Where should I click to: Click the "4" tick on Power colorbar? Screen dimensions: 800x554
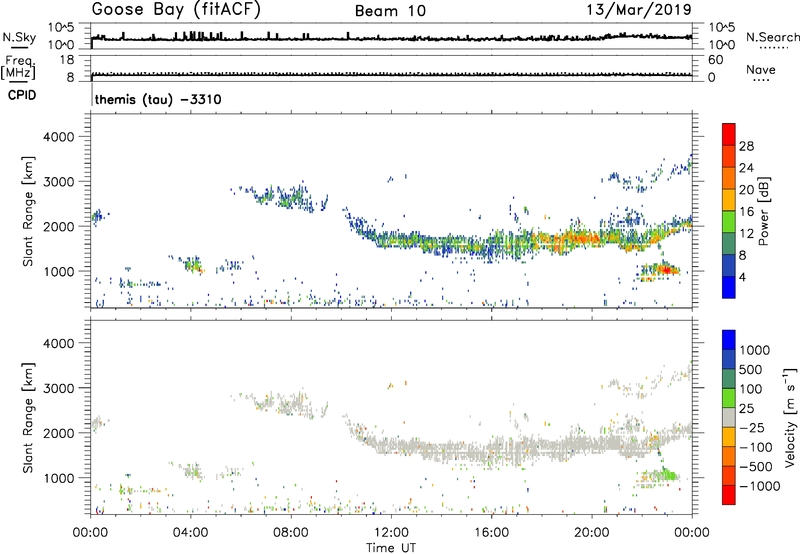coord(742,277)
